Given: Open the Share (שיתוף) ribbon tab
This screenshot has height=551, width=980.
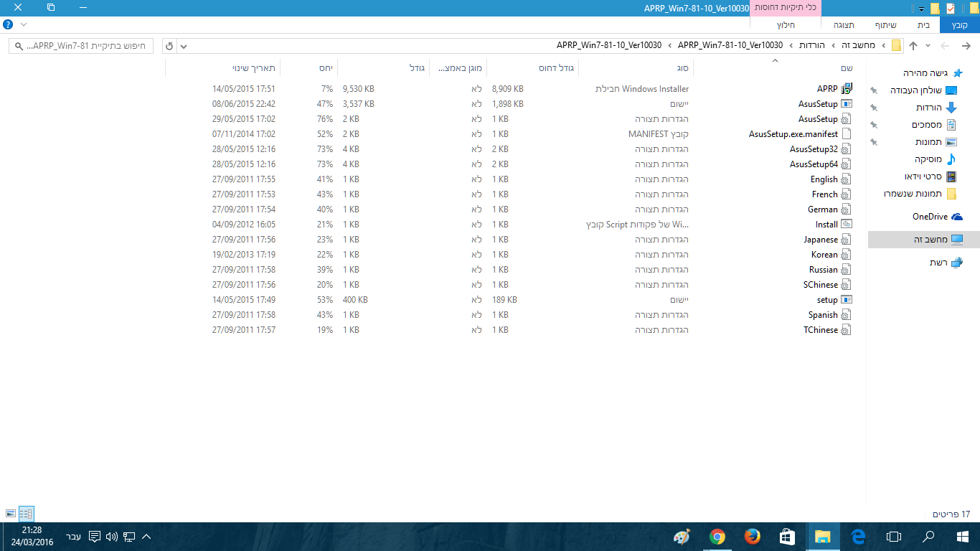Looking at the screenshot, I should tap(885, 24).
